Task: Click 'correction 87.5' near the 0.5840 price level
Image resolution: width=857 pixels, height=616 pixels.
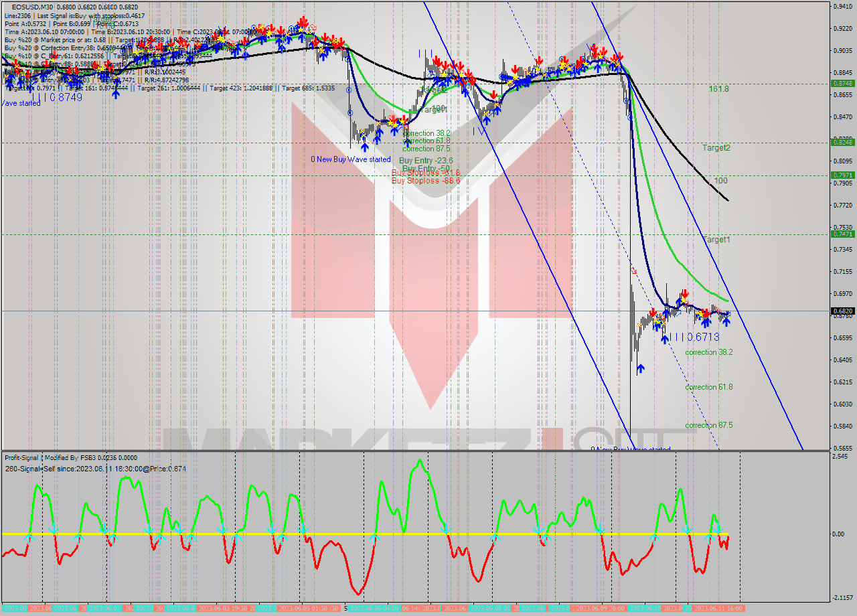Action: pos(708,425)
